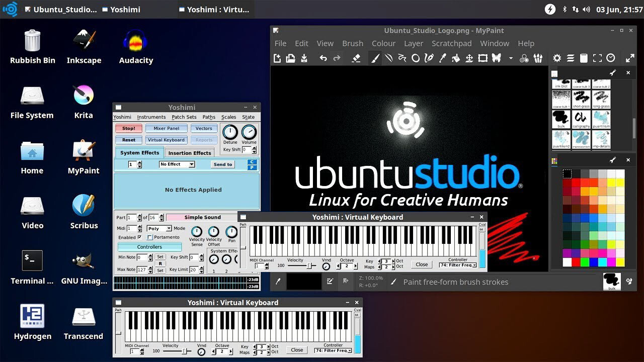Open the colour chooser circles icon
This screenshot has height=362, width=644.
(x=524, y=58)
